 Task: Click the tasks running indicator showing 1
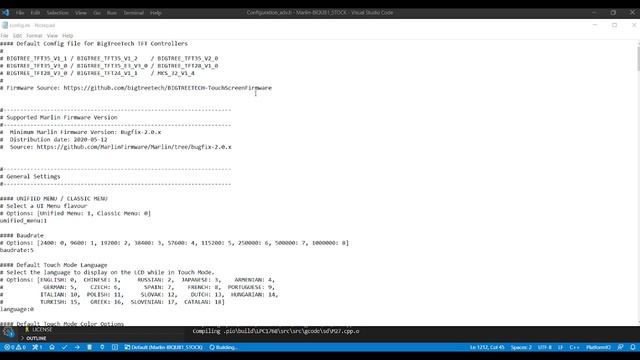[38, 347]
